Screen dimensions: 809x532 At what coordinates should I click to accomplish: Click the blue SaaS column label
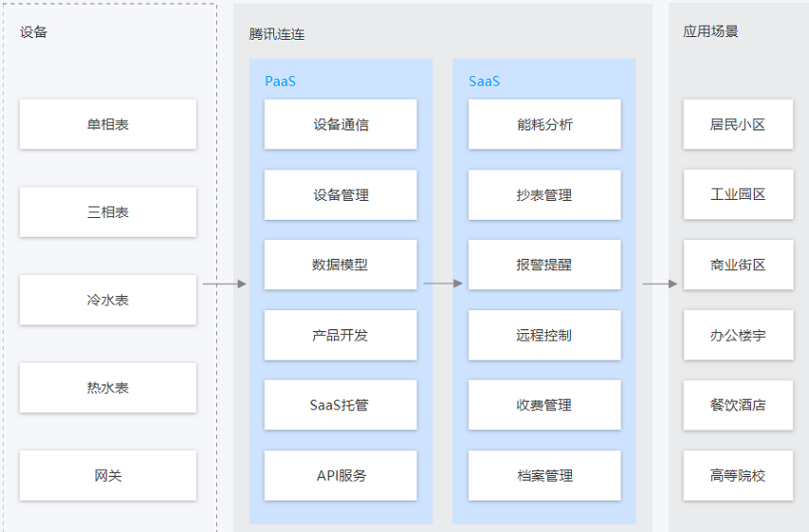483,82
